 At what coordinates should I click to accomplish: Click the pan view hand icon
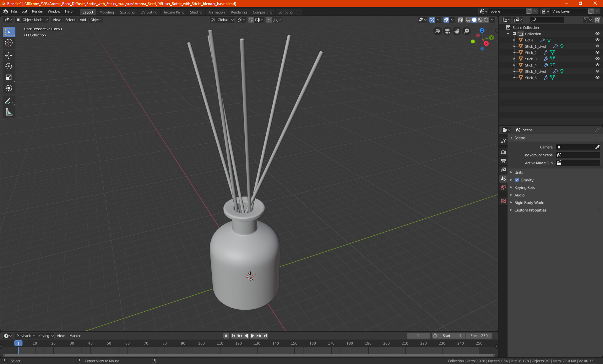(x=457, y=31)
